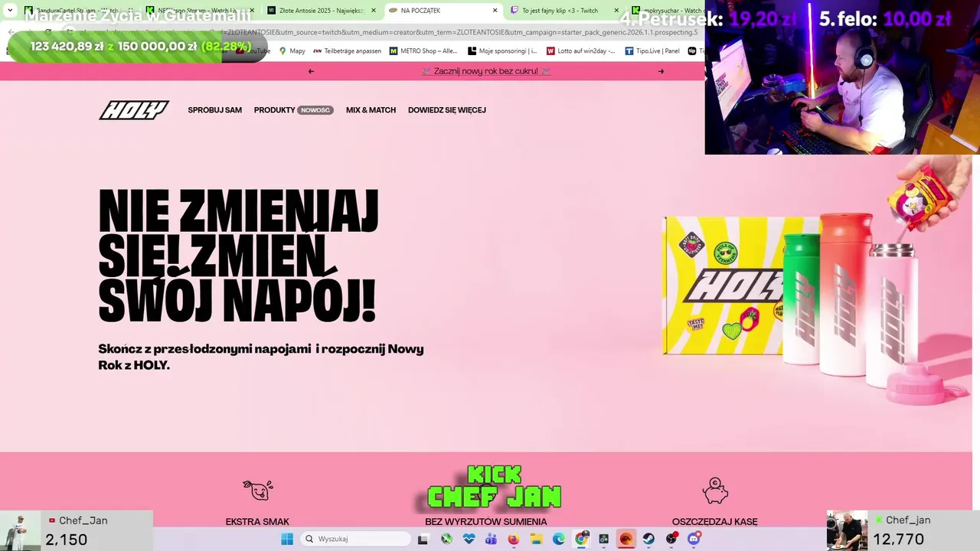Close the NA POCZĄTEK tab
Viewport: 980px width, 551px height.
point(495,11)
